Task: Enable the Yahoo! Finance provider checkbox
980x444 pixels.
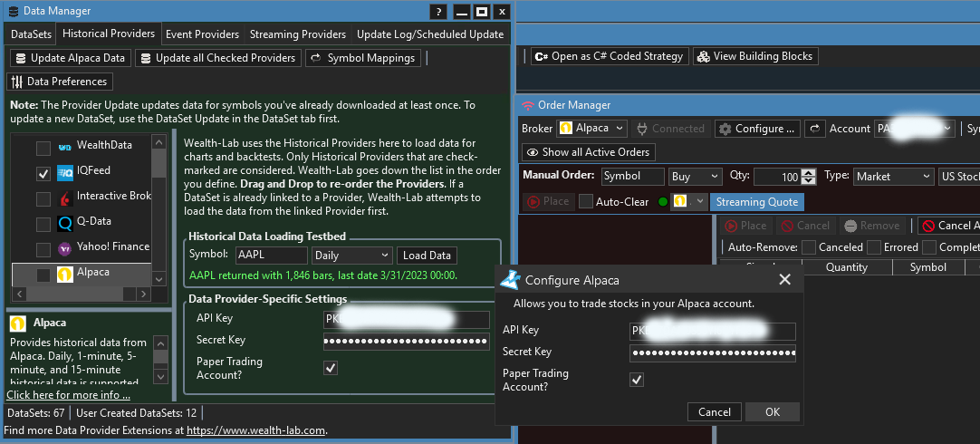Action: click(x=43, y=249)
